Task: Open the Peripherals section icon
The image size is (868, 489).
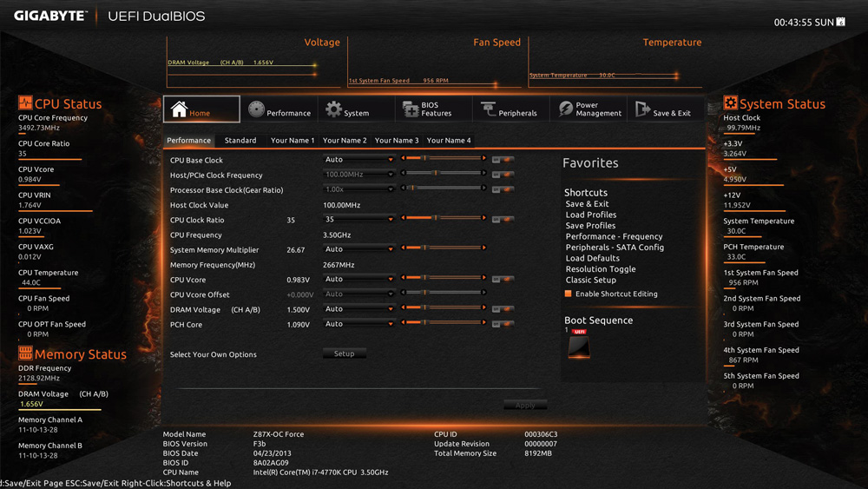Action: (488, 109)
